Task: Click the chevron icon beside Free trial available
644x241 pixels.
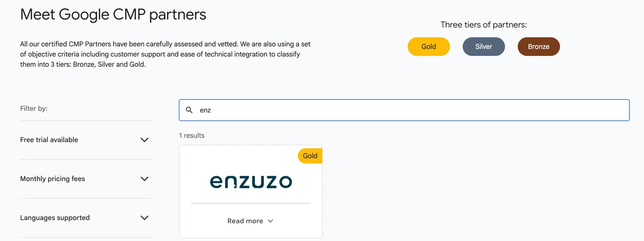Action: click(x=144, y=140)
